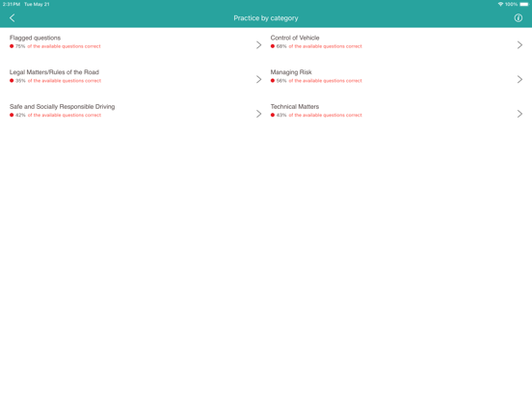The width and height of the screenshot is (532, 399).
Task: Tap the red dot under Technical Matters
Action: (x=273, y=115)
